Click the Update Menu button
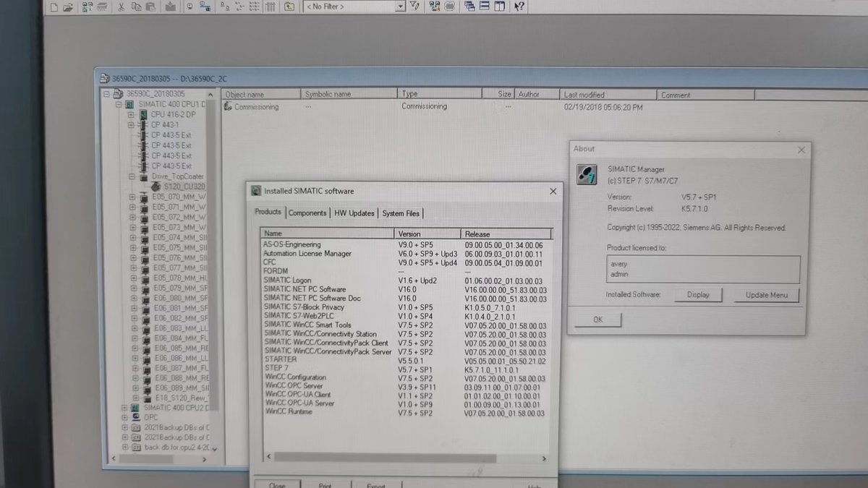 point(766,295)
